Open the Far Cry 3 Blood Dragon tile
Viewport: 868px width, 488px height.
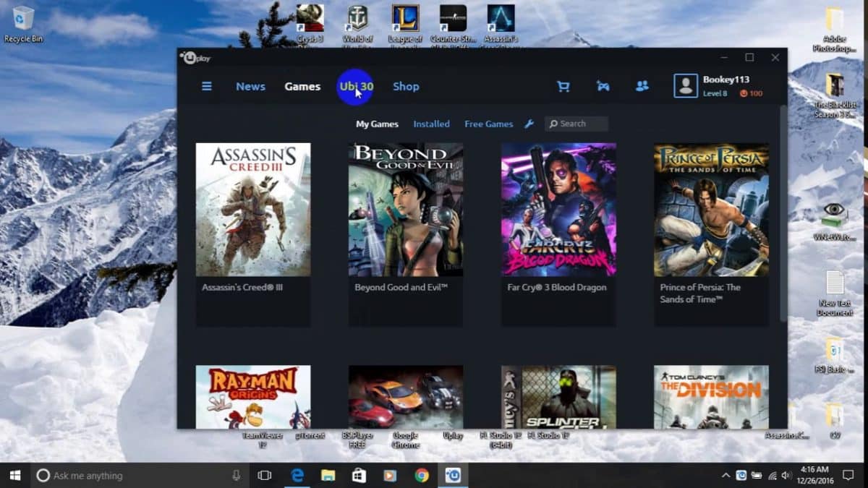tap(558, 209)
